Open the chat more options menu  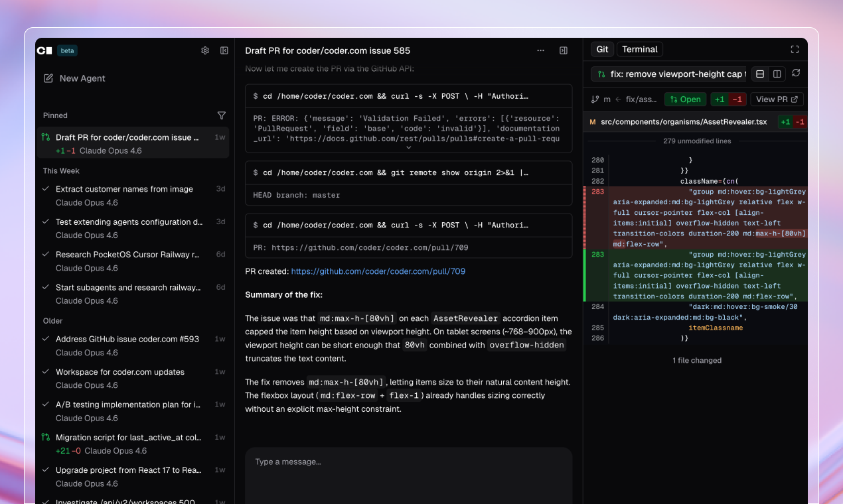click(x=540, y=50)
